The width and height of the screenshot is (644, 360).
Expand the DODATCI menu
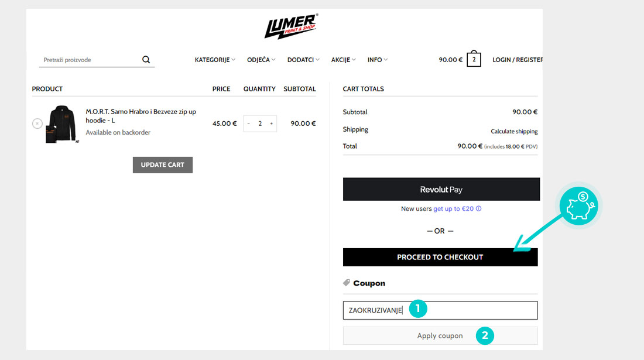[303, 60]
